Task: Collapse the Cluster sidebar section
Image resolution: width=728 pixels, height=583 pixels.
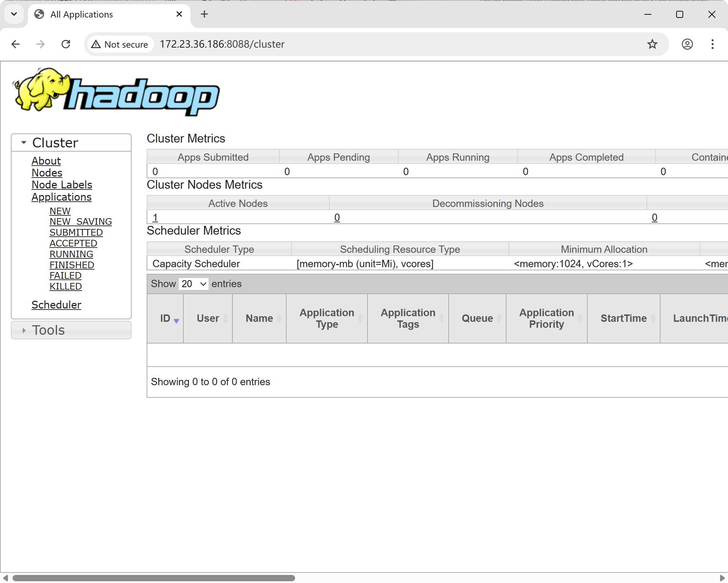Action: point(23,142)
